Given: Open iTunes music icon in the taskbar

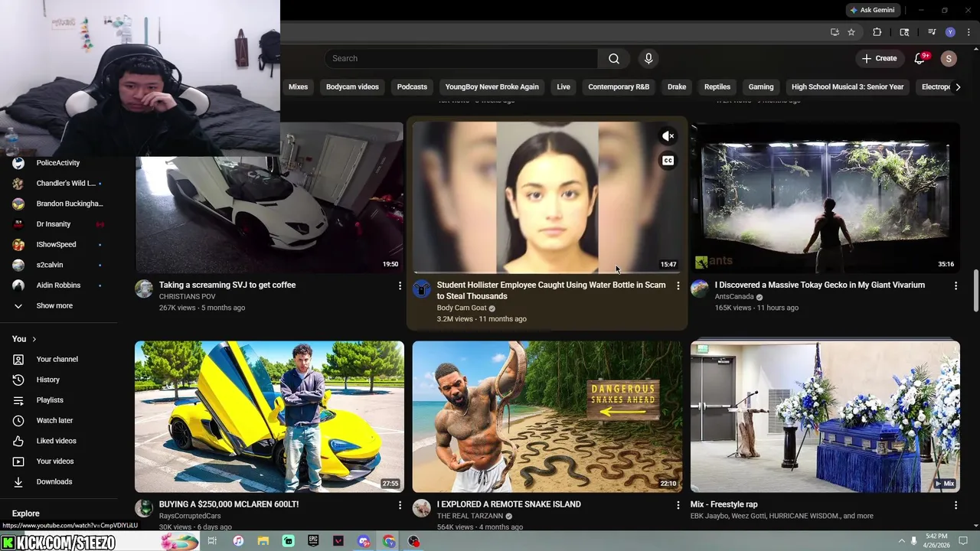Looking at the screenshot, I should (237, 541).
